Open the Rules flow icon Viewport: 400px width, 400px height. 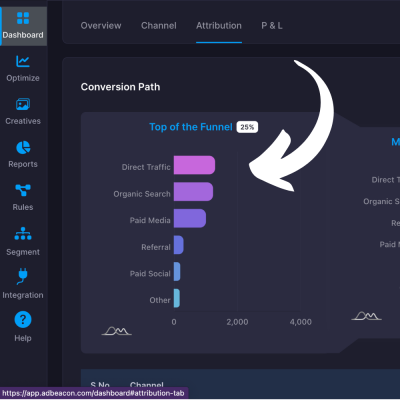click(23, 190)
